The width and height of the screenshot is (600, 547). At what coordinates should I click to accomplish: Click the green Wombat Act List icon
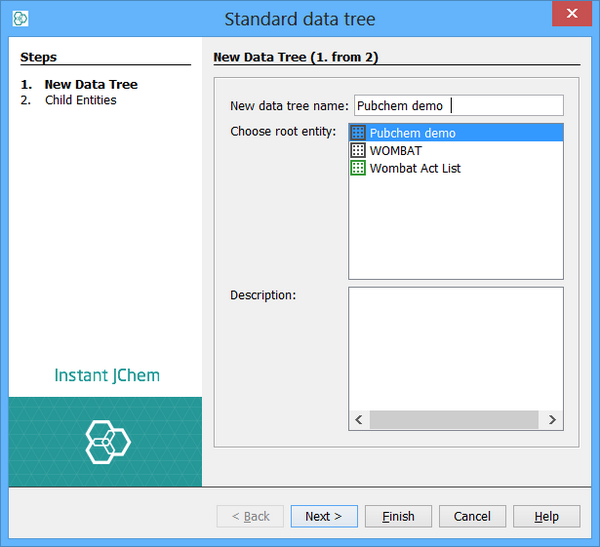coord(358,168)
